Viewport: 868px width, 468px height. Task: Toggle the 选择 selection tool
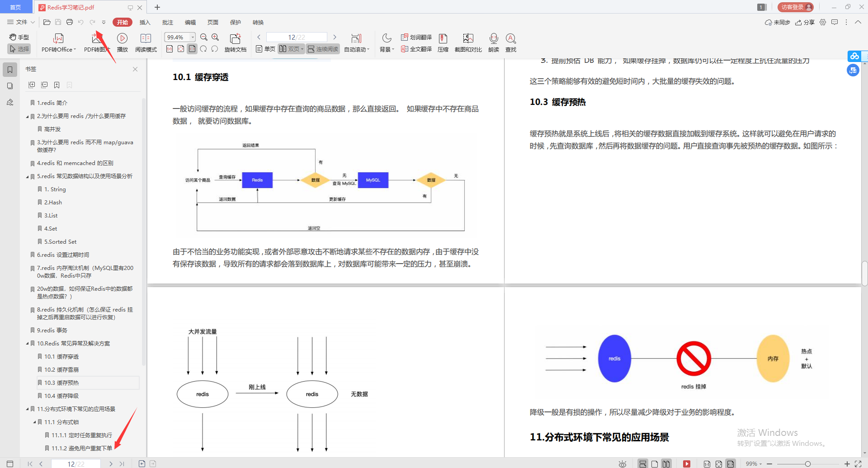(x=19, y=49)
